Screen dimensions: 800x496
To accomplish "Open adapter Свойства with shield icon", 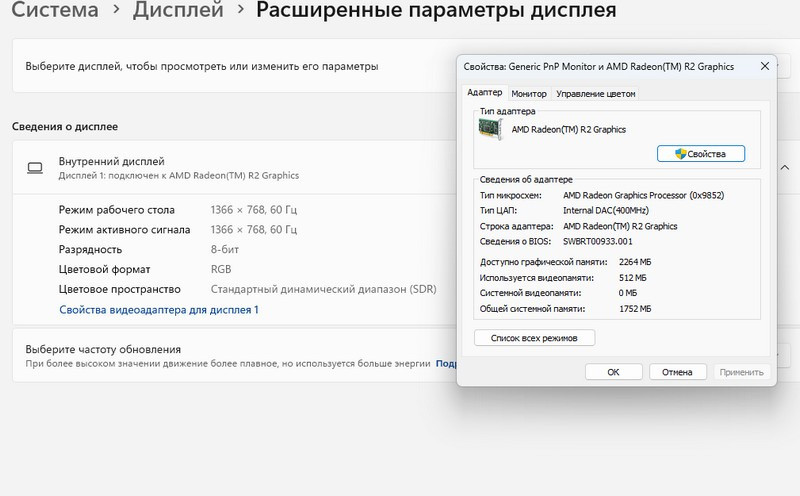I will coord(701,154).
